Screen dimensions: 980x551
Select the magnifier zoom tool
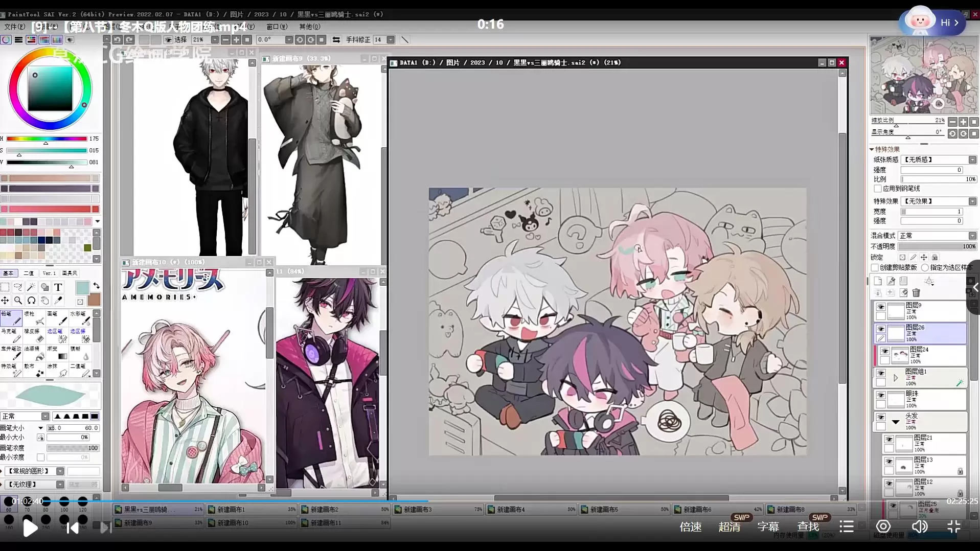point(18,301)
